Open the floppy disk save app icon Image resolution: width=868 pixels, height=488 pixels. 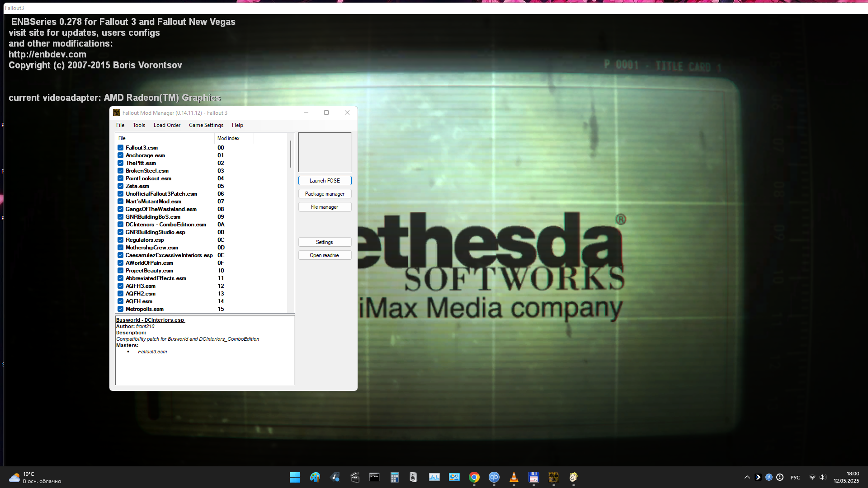pos(534,477)
